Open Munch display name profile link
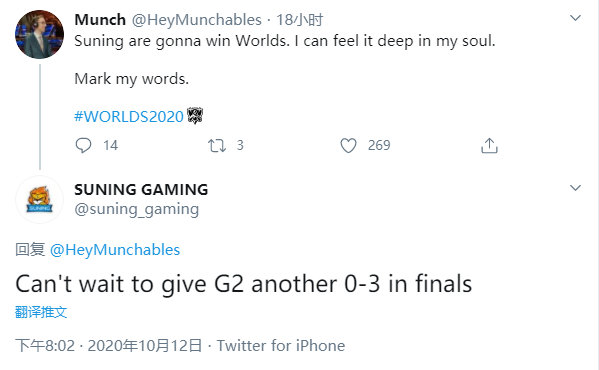Viewport: 599px width, 370px height. click(x=100, y=19)
